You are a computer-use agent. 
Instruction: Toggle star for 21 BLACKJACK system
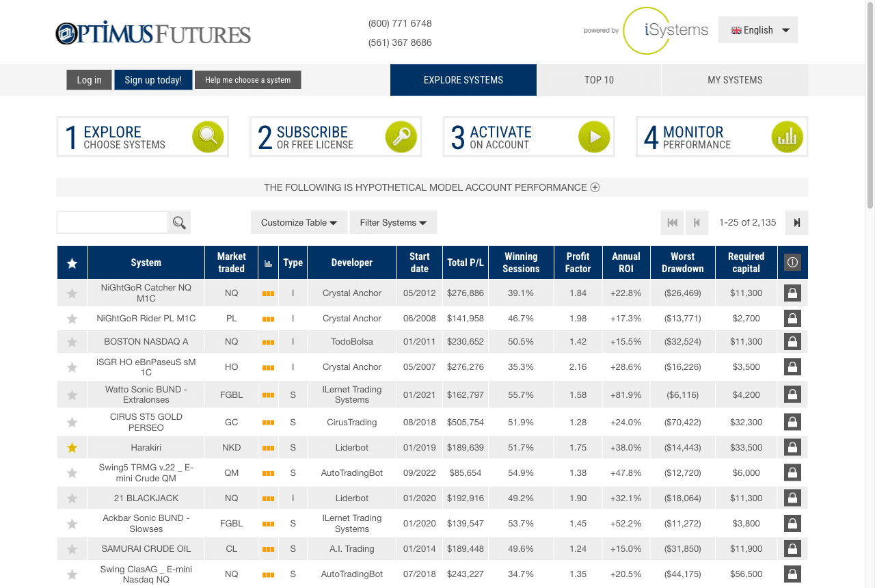(x=72, y=499)
